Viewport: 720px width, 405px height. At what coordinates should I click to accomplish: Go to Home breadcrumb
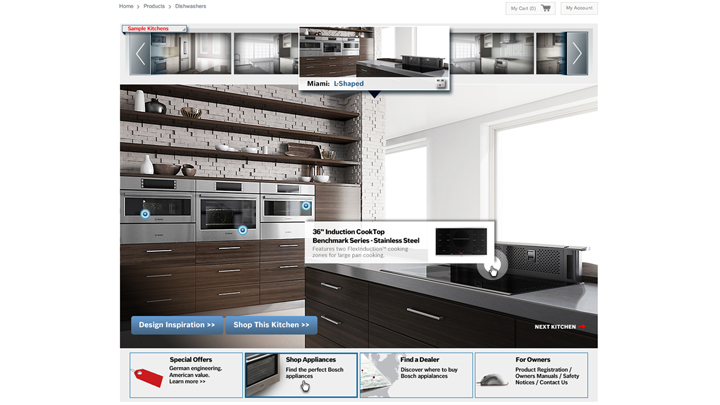[126, 6]
